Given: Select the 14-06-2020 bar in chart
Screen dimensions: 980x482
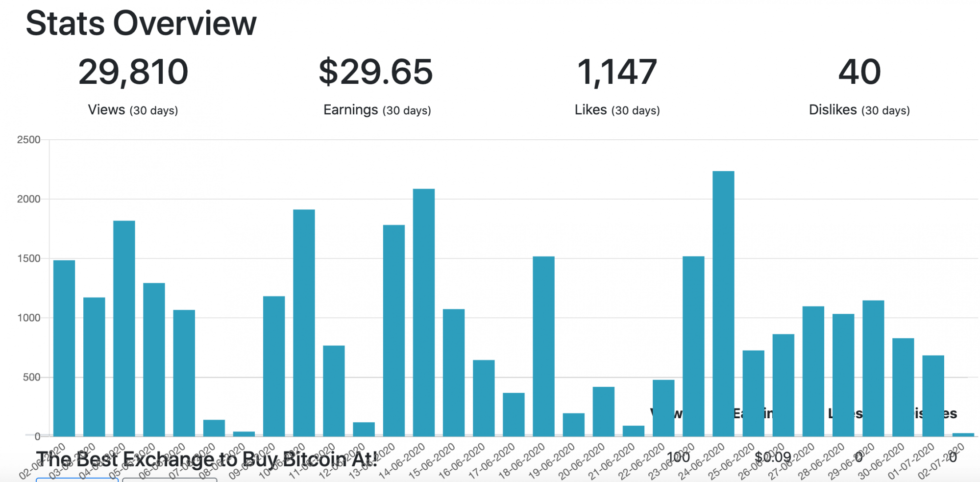Looking at the screenshot, I should [x=424, y=312].
